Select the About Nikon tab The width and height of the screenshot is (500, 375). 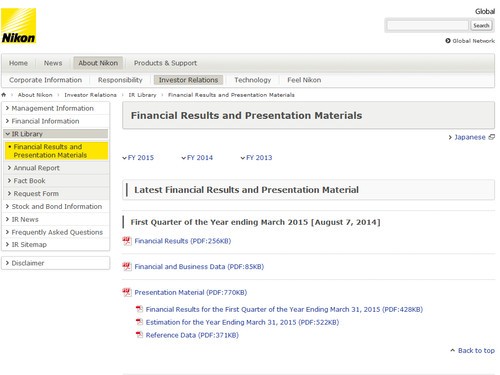(98, 63)
